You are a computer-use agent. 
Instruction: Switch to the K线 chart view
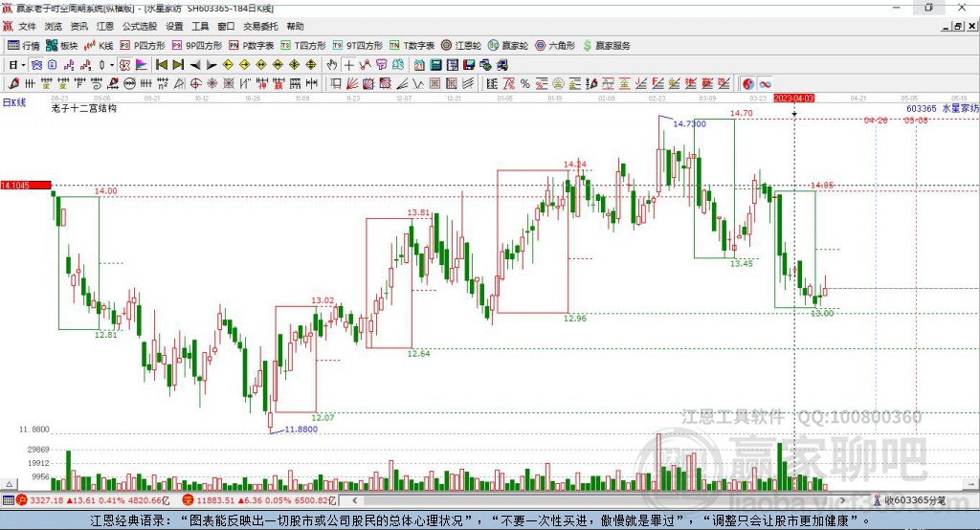coord(99,46)
